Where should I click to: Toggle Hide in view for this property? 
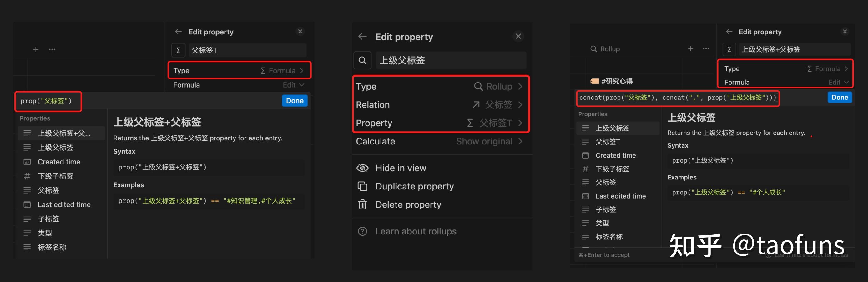tap(400, 168)
